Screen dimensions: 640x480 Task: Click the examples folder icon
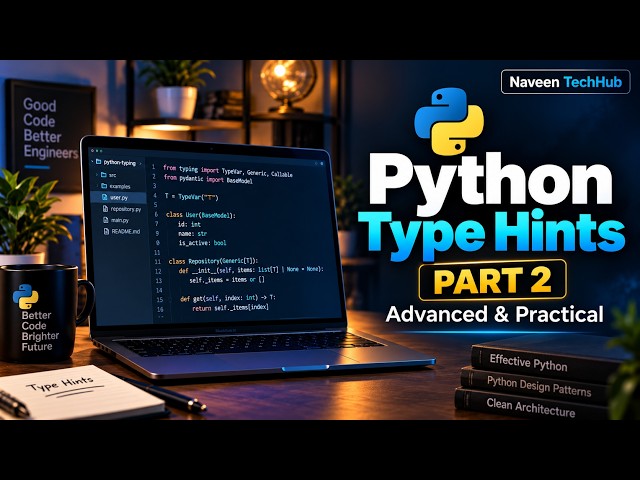coord(104,186)
